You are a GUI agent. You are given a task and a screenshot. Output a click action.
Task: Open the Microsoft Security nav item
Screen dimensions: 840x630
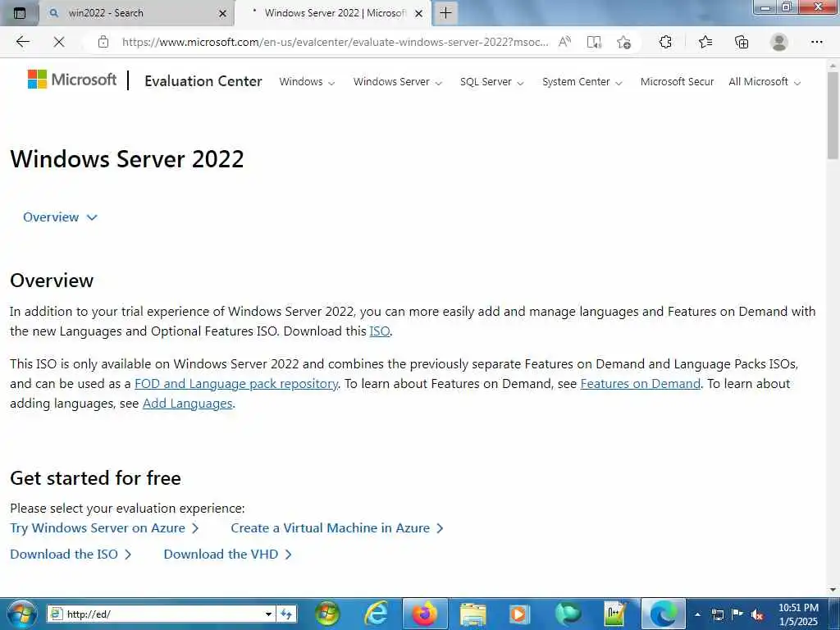click(677, 82)
